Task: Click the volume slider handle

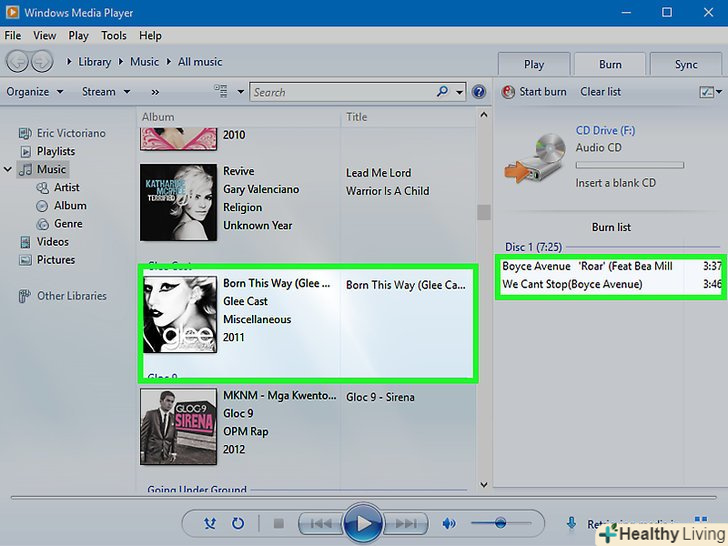Action: 500,523
